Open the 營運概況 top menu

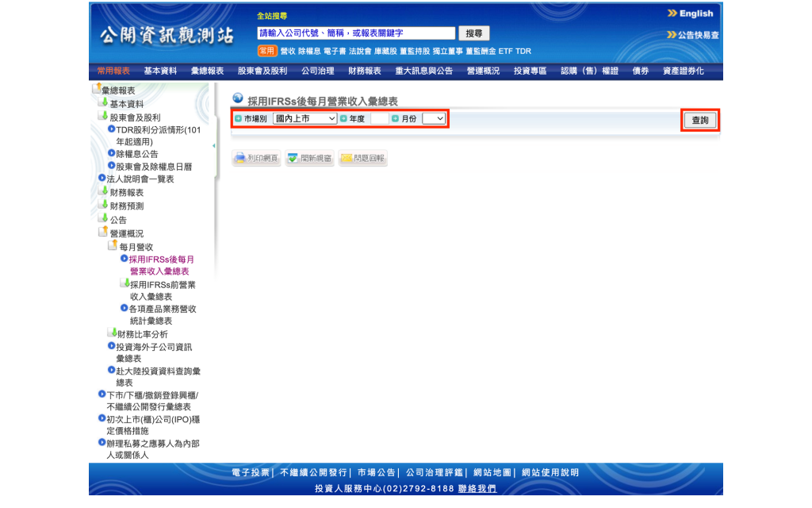pos(483,71)
